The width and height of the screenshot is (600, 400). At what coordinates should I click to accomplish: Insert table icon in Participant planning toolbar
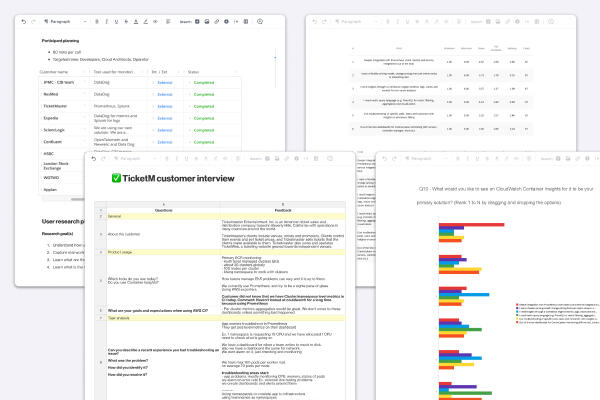[x=197, y=22]
